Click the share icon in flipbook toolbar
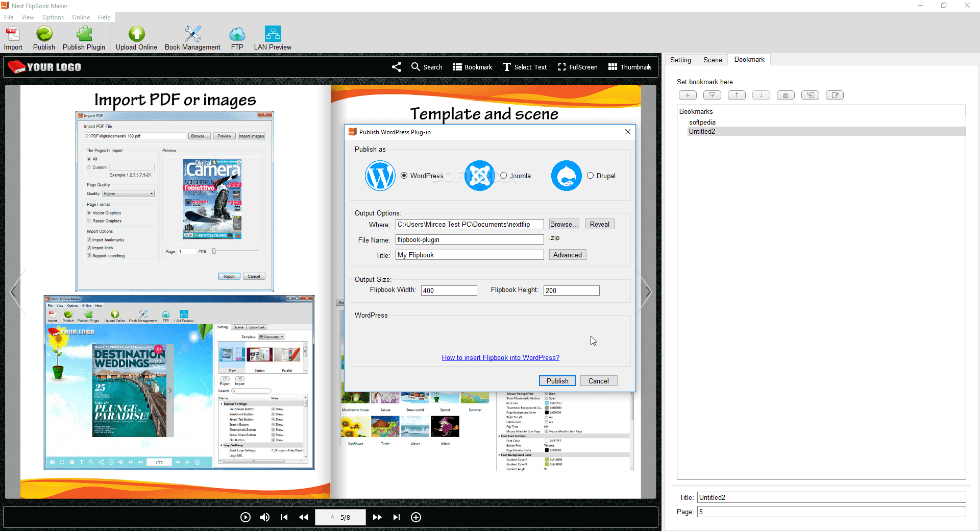The image size is (980, 531). coord(397,67)
